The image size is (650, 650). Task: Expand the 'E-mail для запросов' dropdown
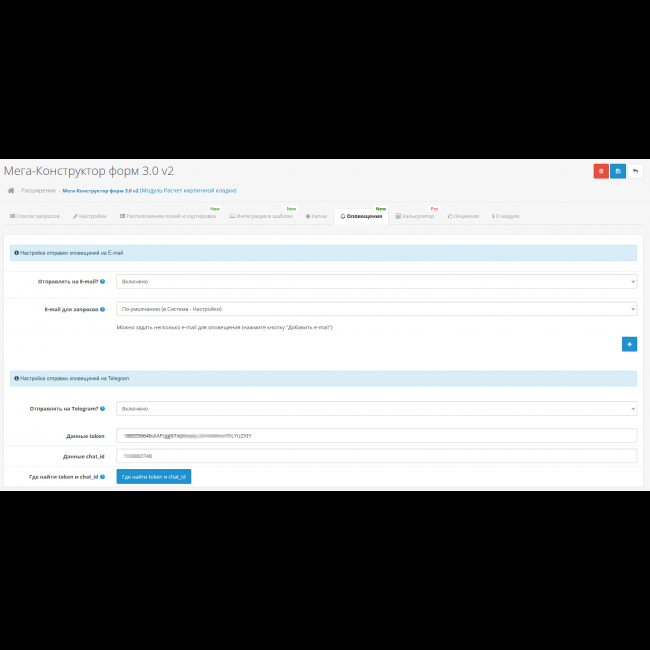pyautogui.click(x=376, y=309)
